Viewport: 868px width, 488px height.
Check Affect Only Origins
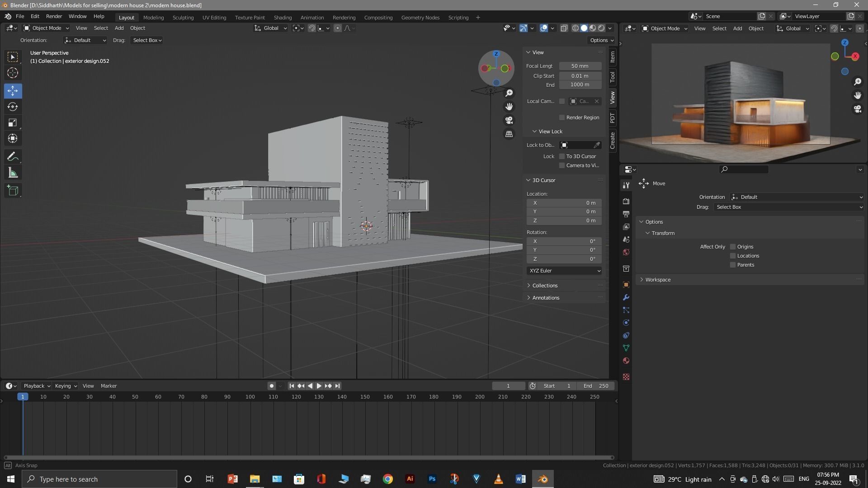[x=733, y=247]
